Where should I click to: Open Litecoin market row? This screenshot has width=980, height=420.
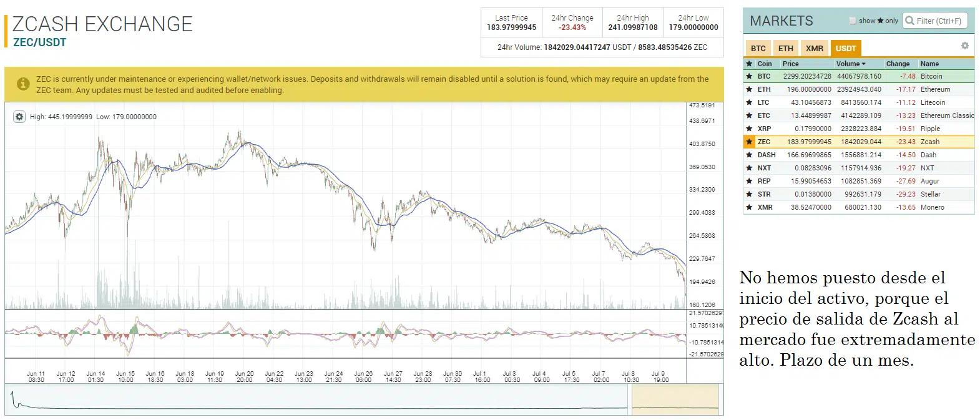(859, 102)
